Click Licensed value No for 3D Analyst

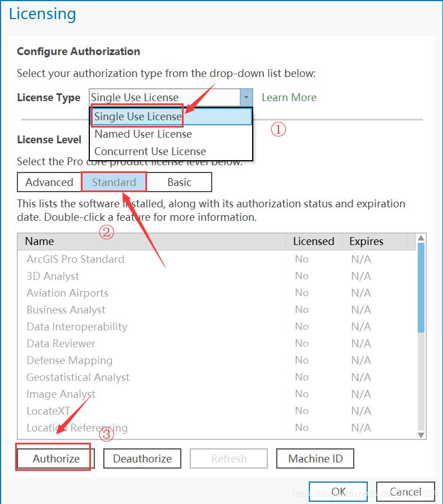[302, 276]
